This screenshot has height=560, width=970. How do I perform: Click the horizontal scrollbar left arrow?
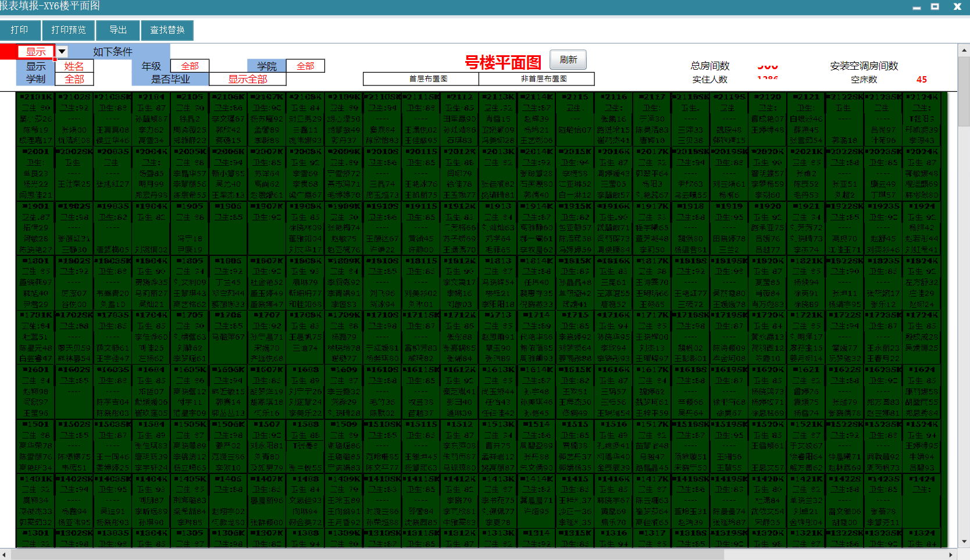tap(5, 555)
